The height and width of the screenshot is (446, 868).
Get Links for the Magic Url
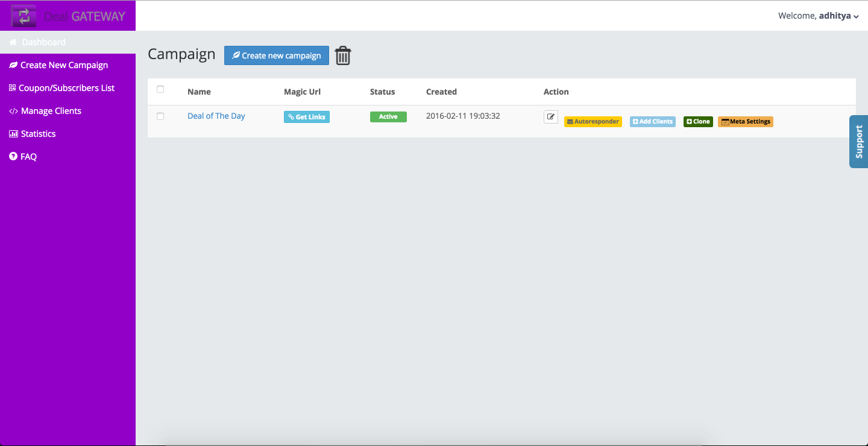(x=307, y=117)
